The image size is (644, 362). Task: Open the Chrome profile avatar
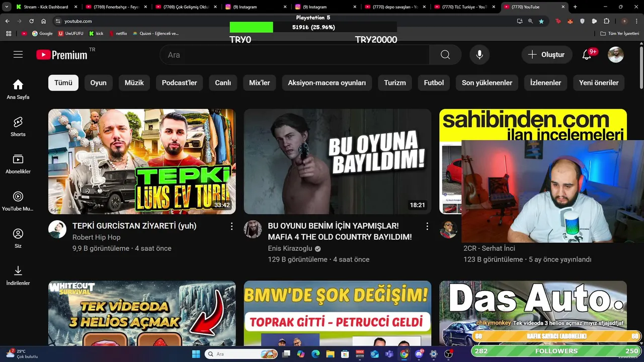point(624,21)
